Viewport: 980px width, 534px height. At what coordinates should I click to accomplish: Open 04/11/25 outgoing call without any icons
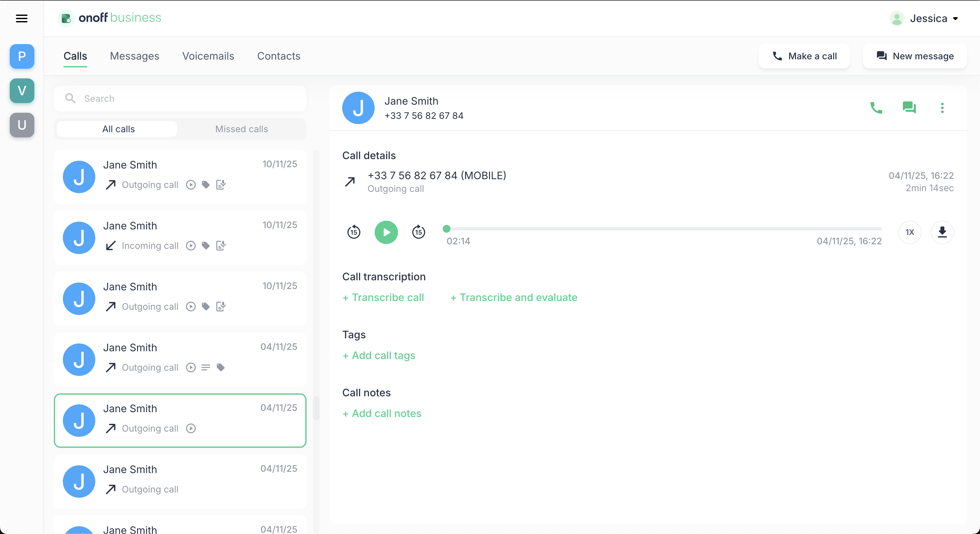[x=180, y=481]
